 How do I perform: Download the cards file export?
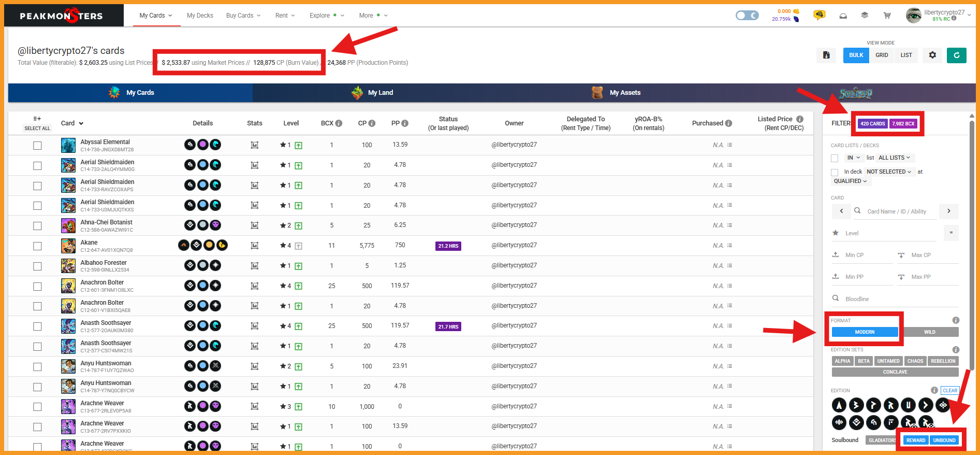click(x=826, y=55)
